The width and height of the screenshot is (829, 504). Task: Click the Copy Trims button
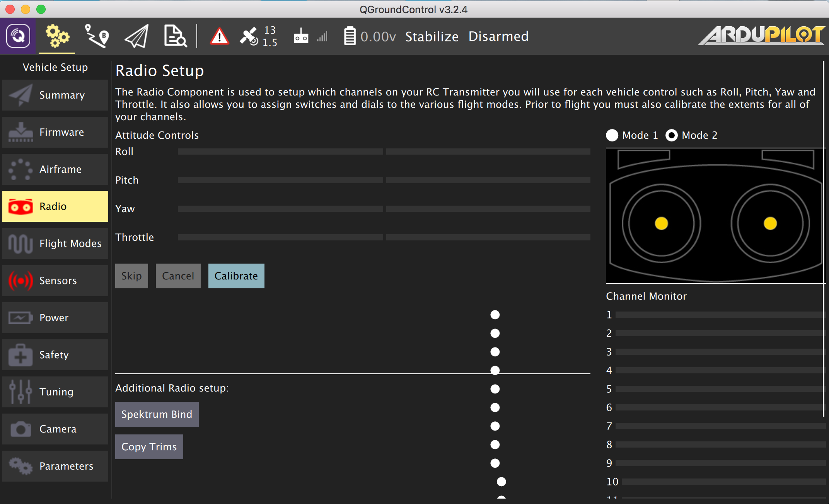(149, 447)
